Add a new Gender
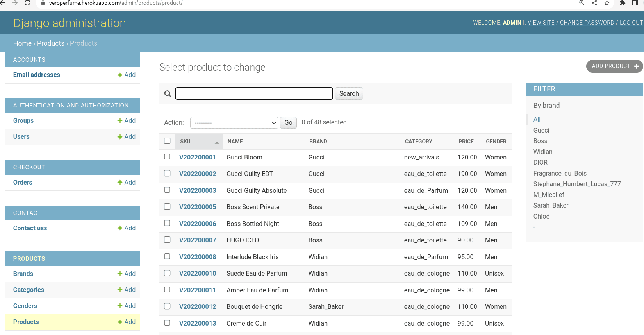This screenshot has width=644, height=335. coord(127,306)
